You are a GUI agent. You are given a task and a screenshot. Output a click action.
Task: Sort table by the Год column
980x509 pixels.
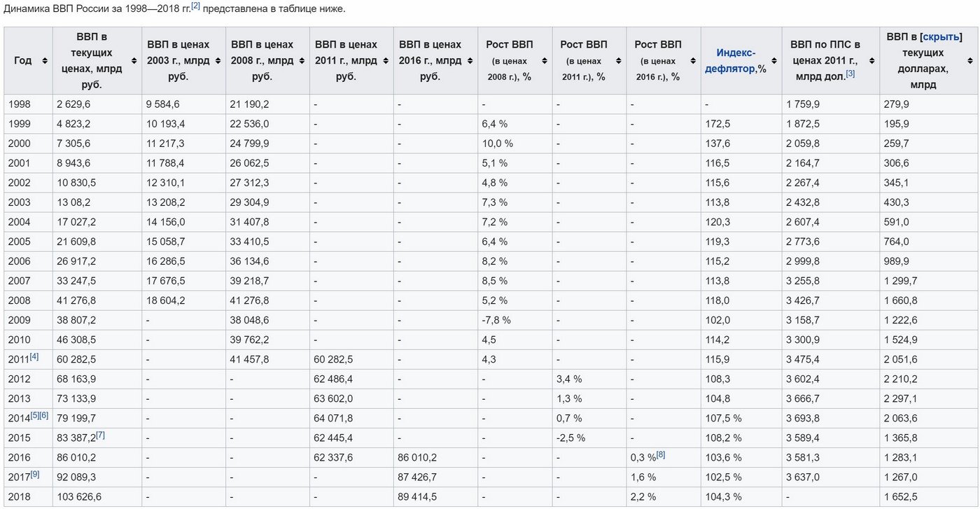tap(45, 61)
